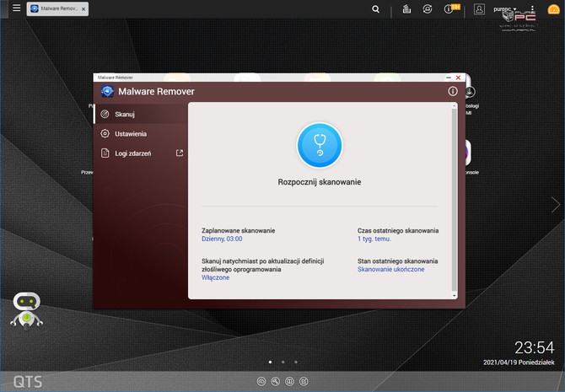
Task: Click the Ustawienia gear icon
Action: point(105,134)
